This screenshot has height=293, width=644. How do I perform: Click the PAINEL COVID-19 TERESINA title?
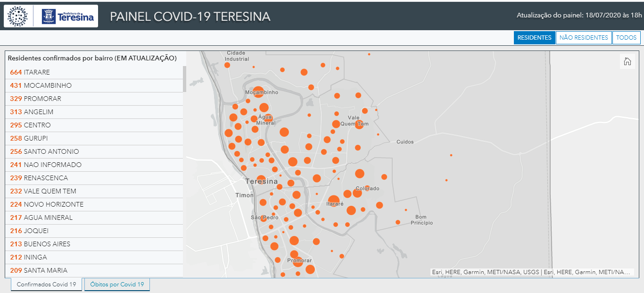coord(190,17)
